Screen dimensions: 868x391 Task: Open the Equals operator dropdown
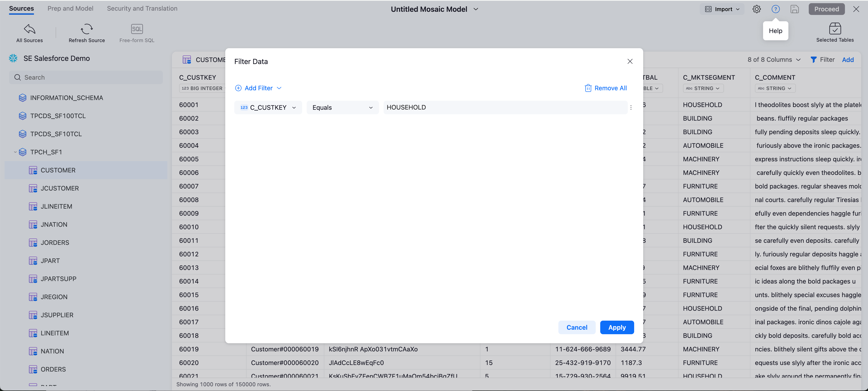click(x=342, y=107)
